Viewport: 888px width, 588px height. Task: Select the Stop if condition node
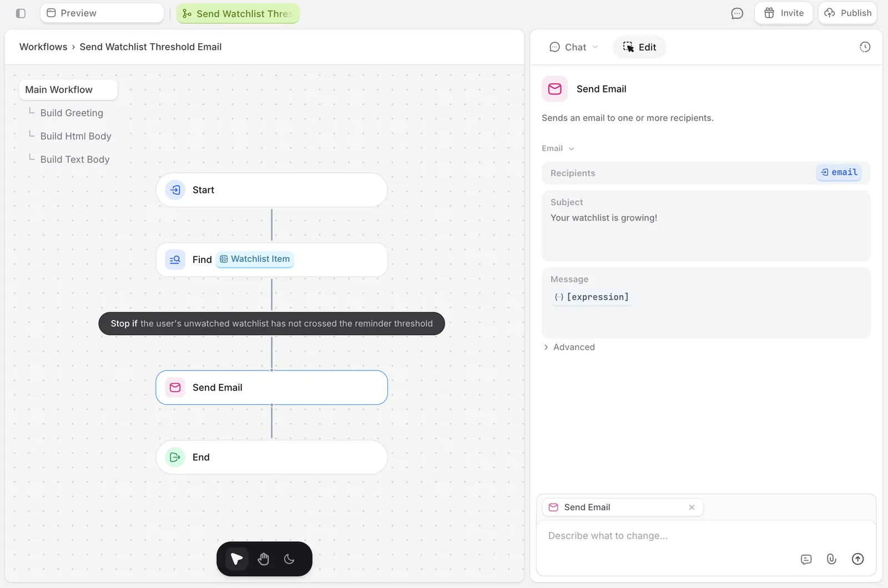271,323
